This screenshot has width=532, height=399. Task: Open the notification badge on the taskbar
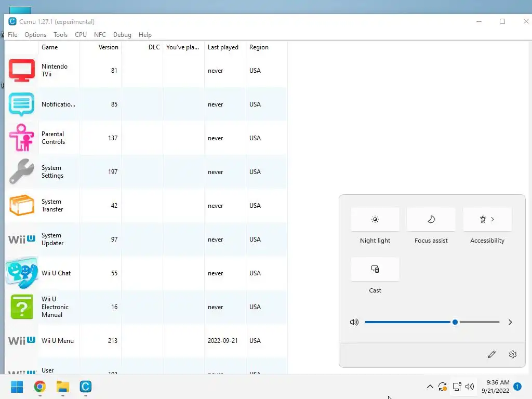(517, 387)
